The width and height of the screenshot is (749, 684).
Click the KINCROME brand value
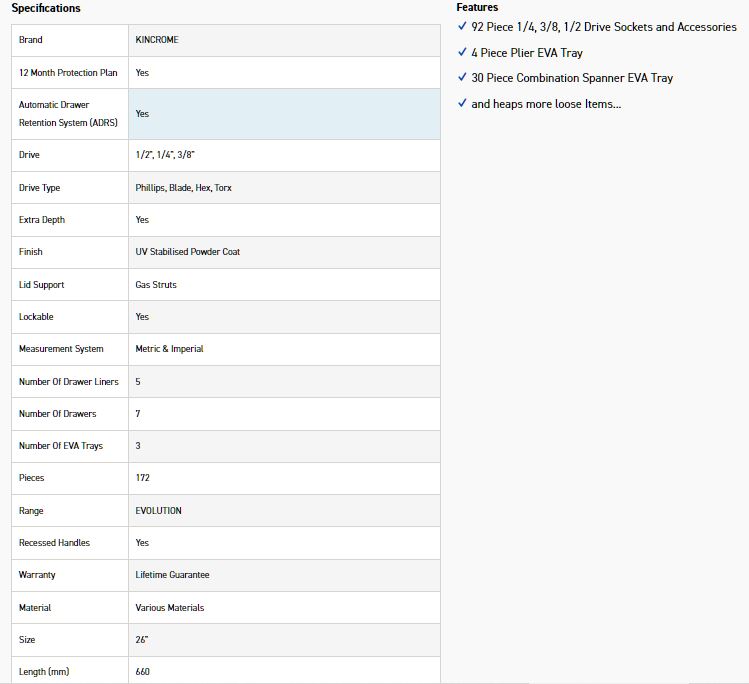pos(157,40)
